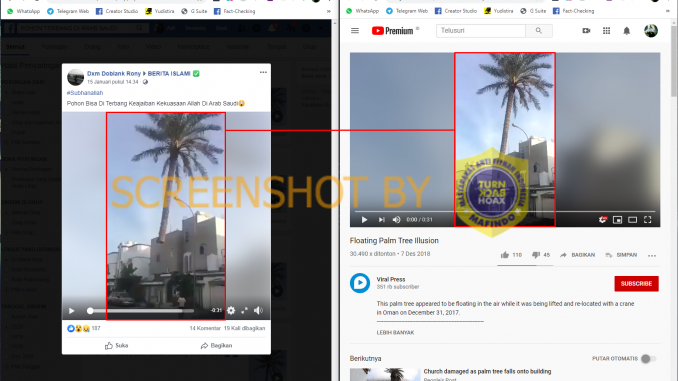Click Bagikan to share the Facebook post
678x381 pixels.
[216, 346]
